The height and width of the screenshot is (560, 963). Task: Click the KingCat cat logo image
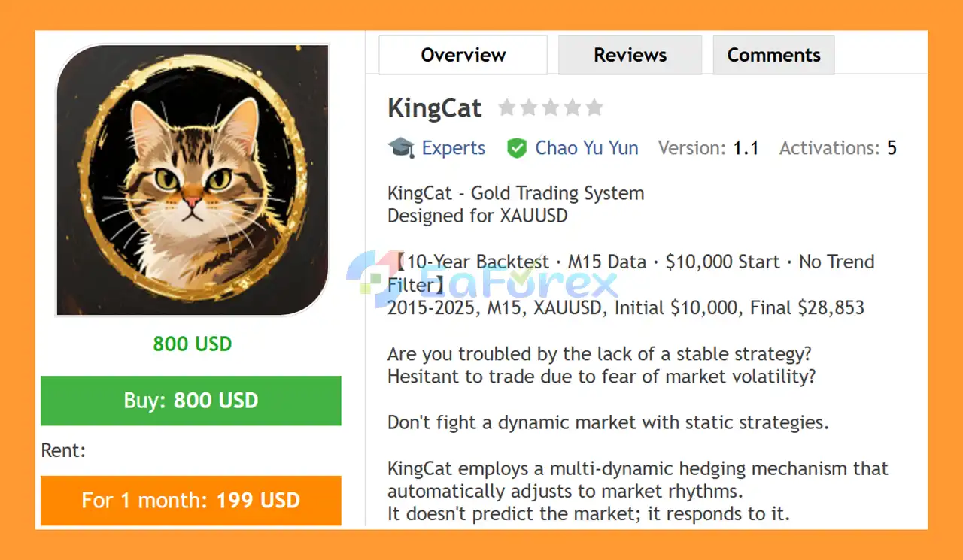click(x=193, y=180)
